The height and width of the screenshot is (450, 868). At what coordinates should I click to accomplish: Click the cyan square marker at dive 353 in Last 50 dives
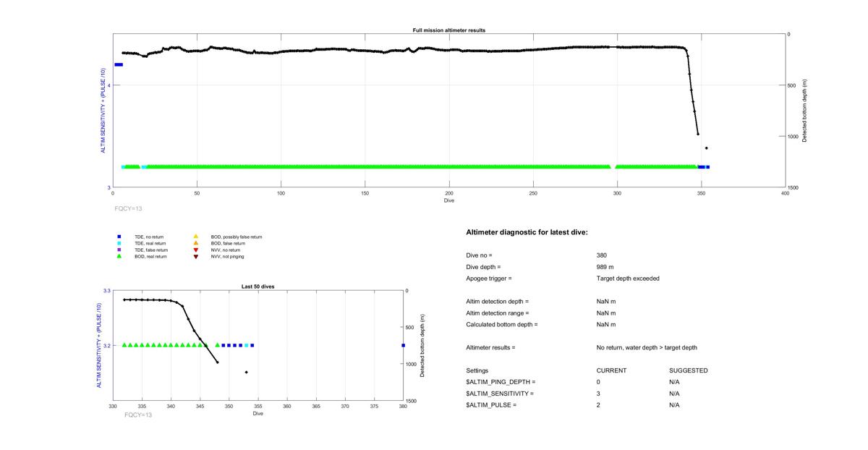(246, 345)
